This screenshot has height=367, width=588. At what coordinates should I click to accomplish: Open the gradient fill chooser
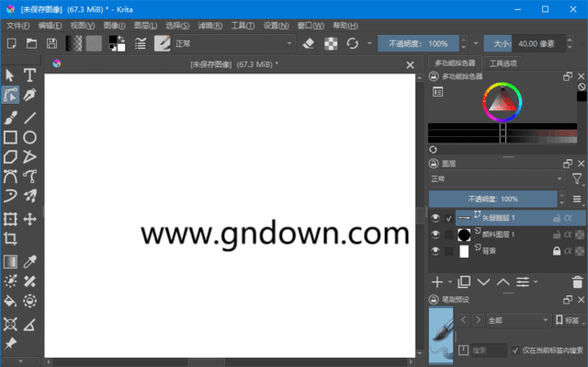coord(73,43)
